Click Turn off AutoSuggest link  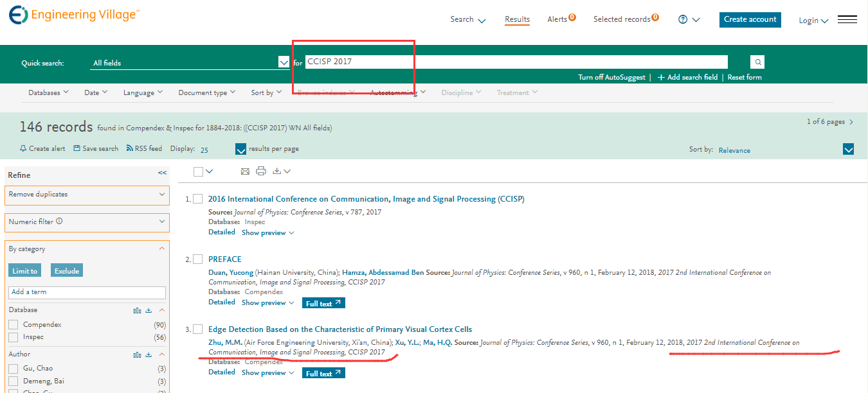pos(611,77)
